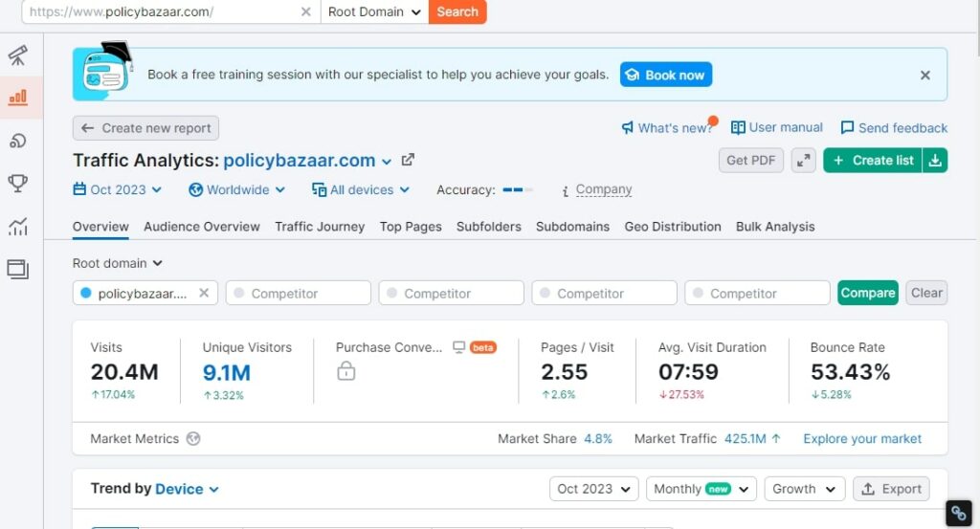980x529 pixels.
Task: Click the download icon beside Create list
Action: (x=935, y=161)
